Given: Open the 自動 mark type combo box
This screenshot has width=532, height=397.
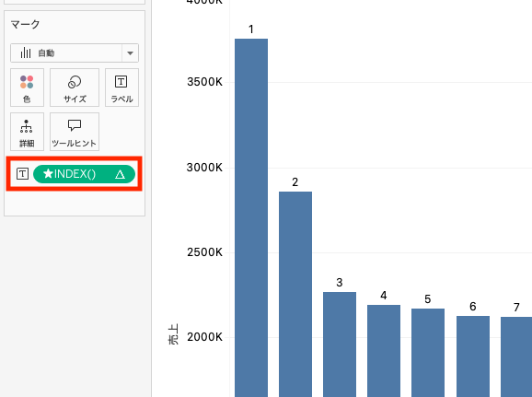Looking at the screenshot, I should click(75, 53).
